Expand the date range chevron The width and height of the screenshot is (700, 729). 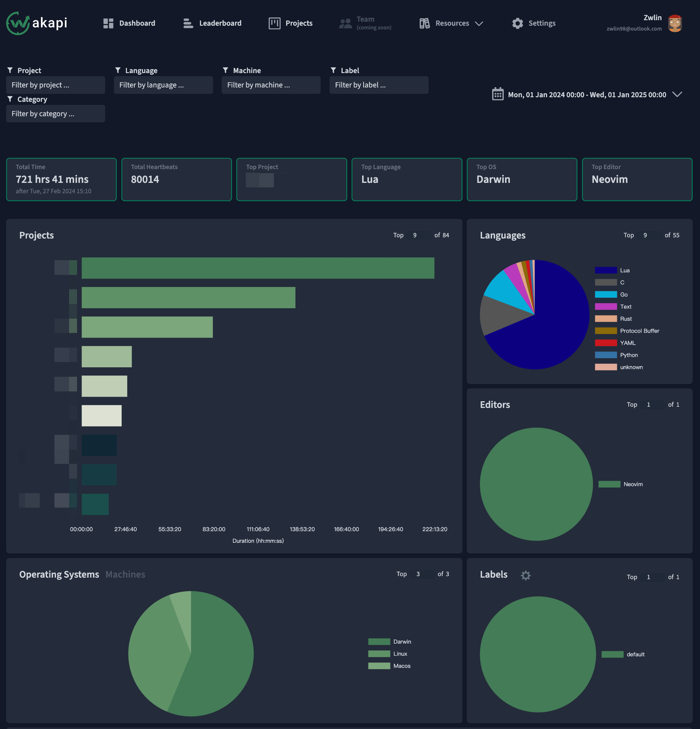[x=677, y=94]
